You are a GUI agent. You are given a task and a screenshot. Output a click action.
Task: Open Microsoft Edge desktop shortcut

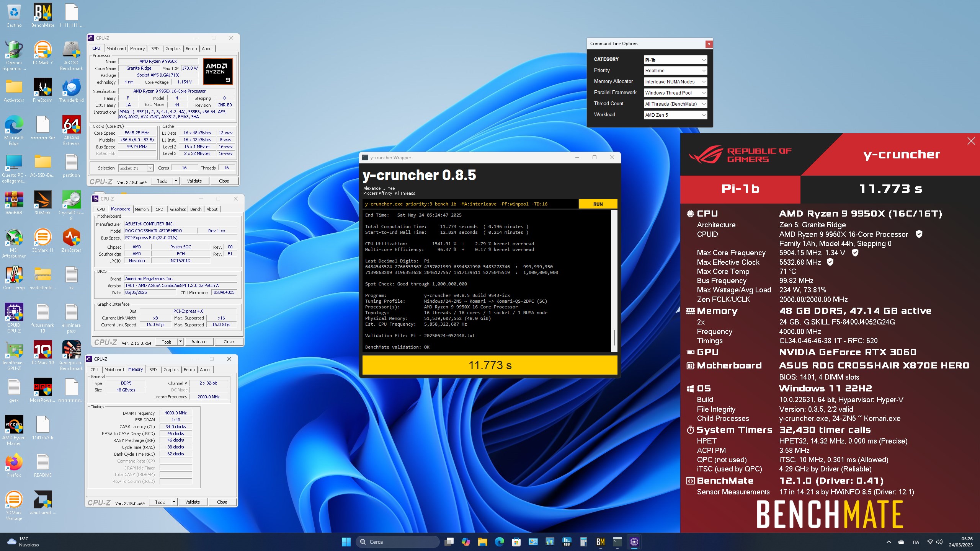[x=14, y=130]
